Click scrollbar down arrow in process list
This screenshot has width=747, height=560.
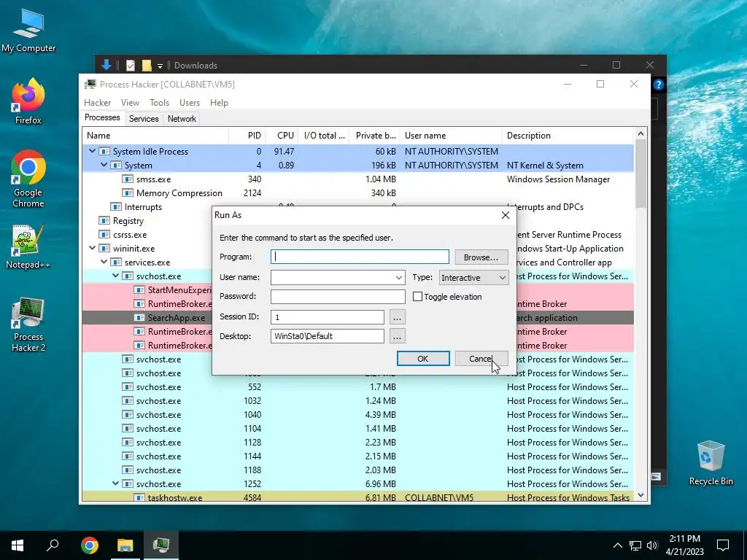click(x=640, y=495)
